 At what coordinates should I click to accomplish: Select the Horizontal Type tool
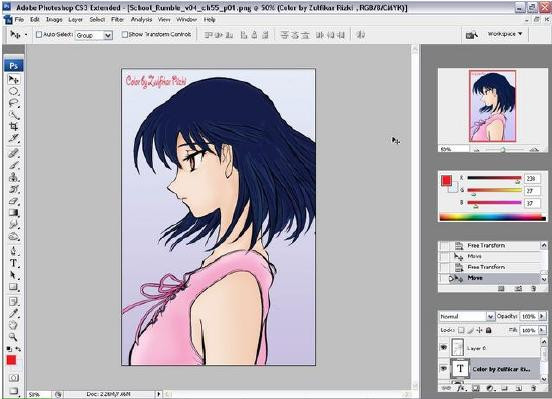click(x=13, y=263)
